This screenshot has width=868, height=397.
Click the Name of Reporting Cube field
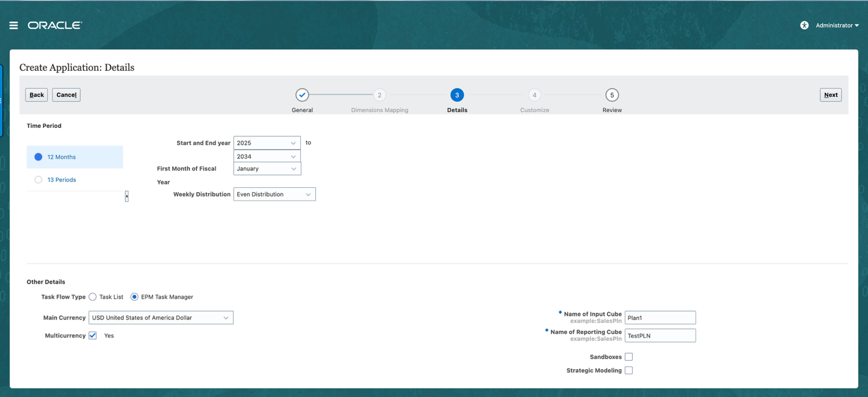click(660, 335)
